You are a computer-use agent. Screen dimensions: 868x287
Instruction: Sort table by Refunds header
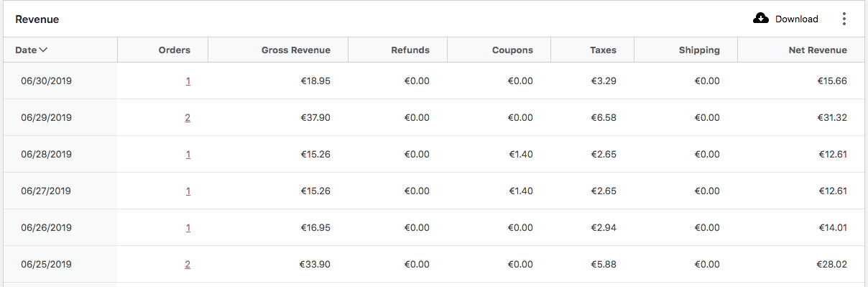pos(410,50)
